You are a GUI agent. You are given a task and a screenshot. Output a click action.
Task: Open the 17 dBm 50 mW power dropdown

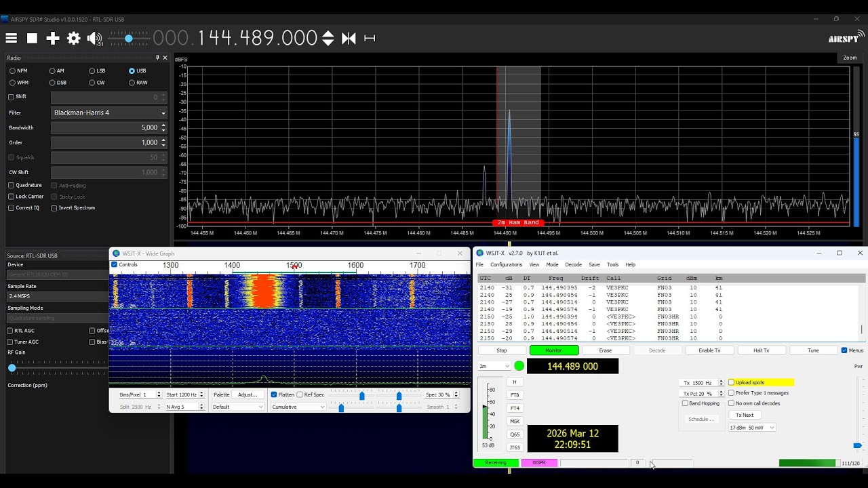(751, 428)
